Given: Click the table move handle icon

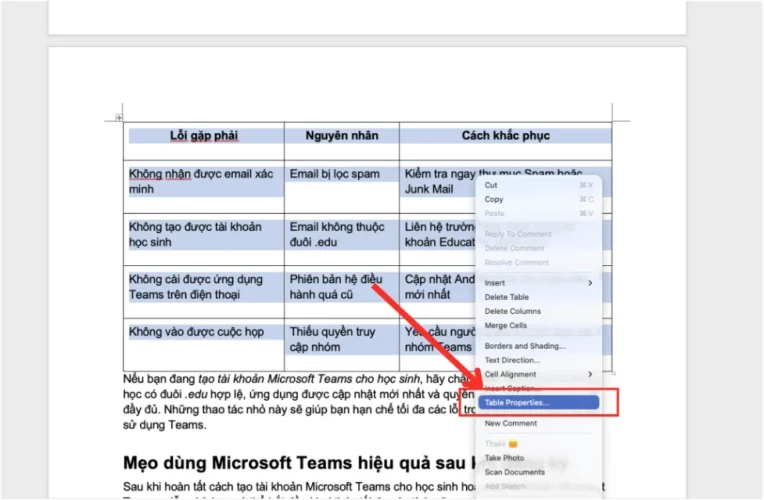Looking at the screenshot, I should click(x=119, y=118).
